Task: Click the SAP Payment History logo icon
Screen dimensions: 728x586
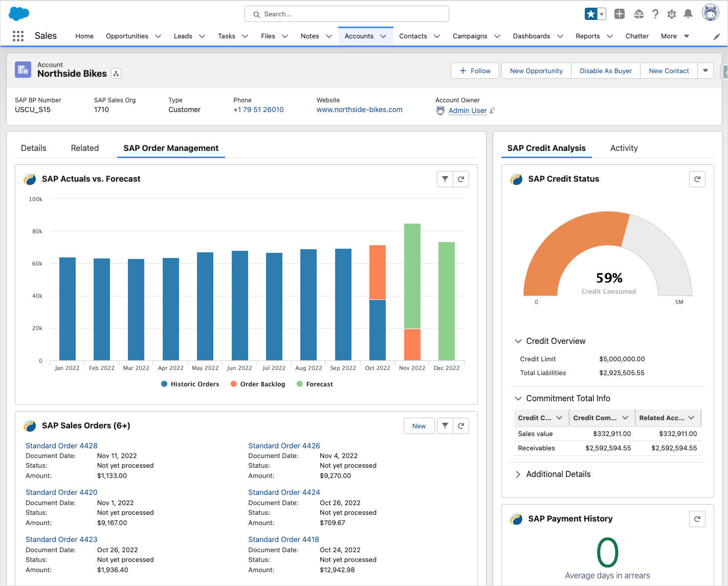Action: click(x=517, y=519)
